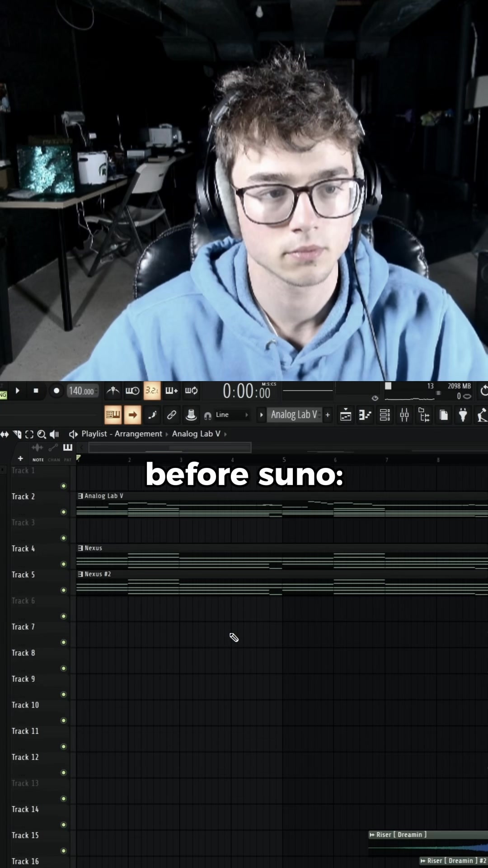This screenshot has width=488, height=868.
Task: Click the 140.000 tempo field
Action: [x=82, y=391]
